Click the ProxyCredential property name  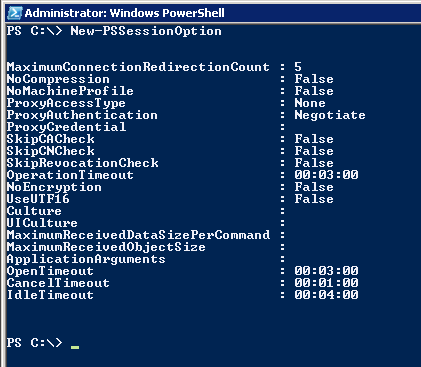(66, 127)
